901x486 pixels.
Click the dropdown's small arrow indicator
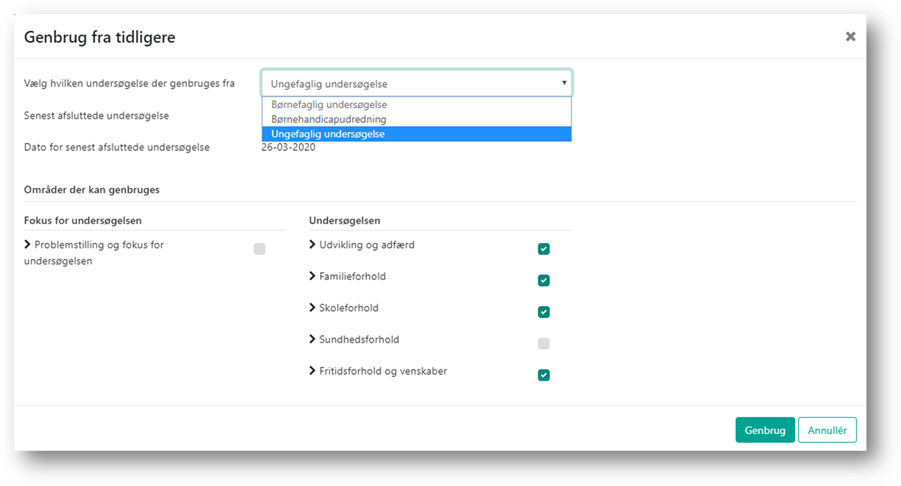pos(563,83)
